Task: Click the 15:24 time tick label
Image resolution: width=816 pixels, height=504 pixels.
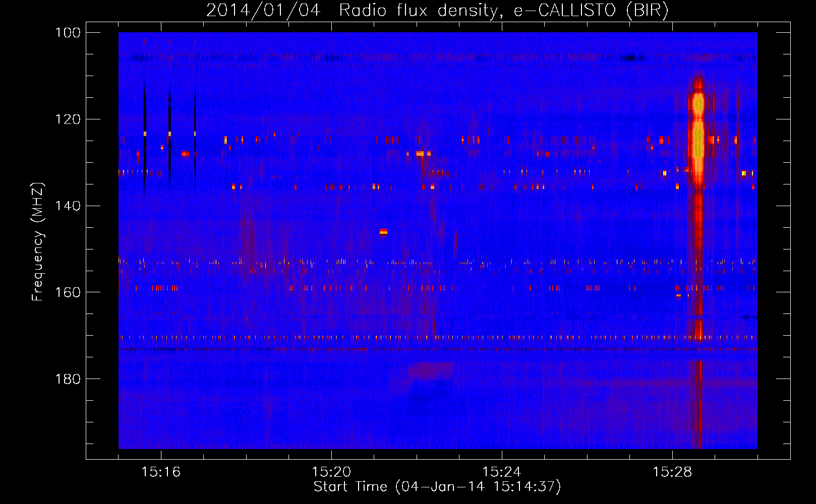Action: pyautogui.click(x=502, y=472)
